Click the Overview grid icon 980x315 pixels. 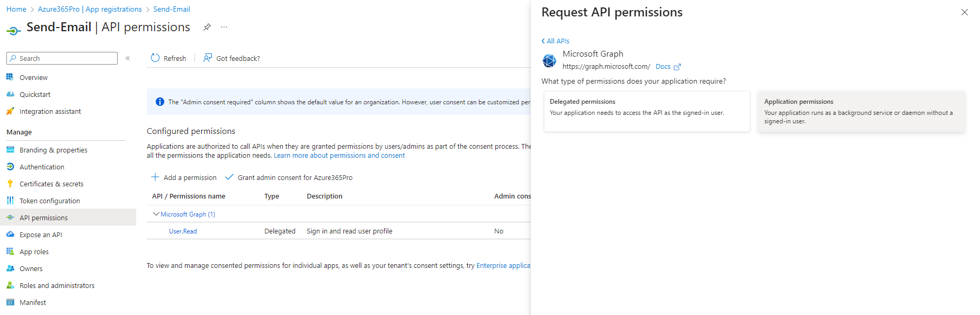click(10, 77)
